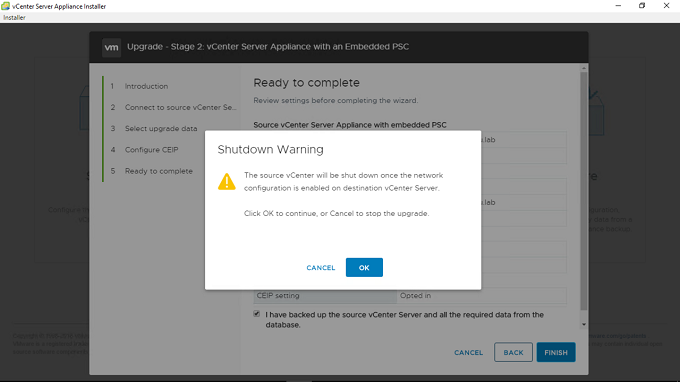680x382 pixels.
Task: Toggle the backed up source vCenter checkbox
Action: click(x=257, y=314)
